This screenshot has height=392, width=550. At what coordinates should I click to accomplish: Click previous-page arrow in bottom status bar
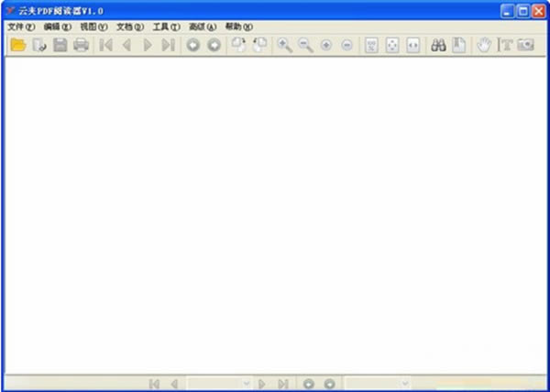pyautogui.click(x=174, y=384)
